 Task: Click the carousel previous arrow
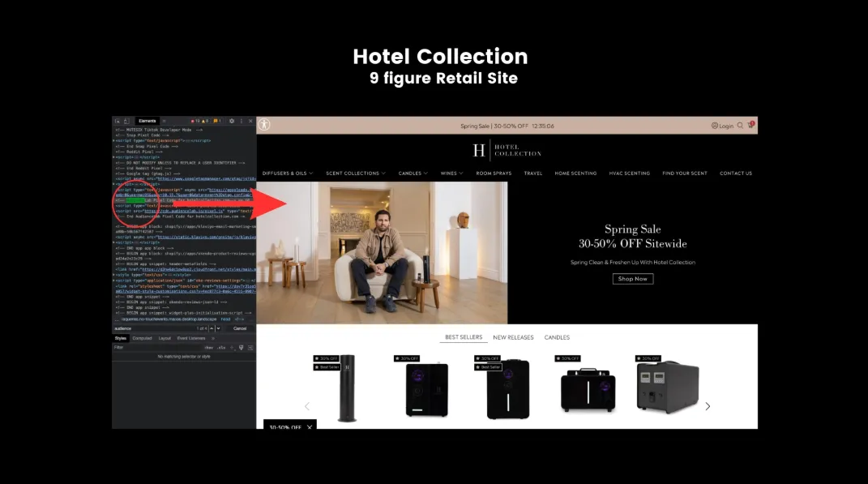[307, 406]
